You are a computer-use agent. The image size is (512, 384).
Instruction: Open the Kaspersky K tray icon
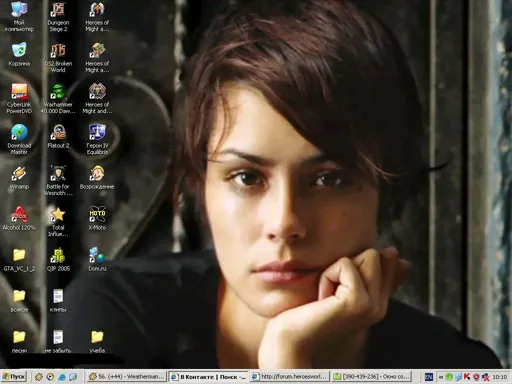tap(467, 377)
